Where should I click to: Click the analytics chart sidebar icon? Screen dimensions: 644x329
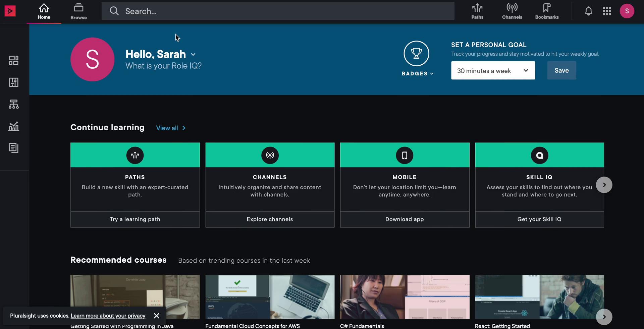(x=14, y=126)
